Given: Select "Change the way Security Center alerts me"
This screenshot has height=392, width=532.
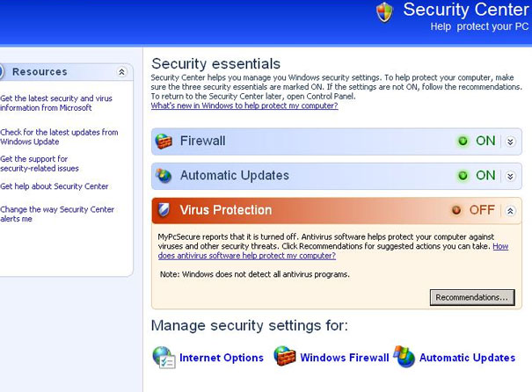Looking at the screenshot, I should (x=57, y=214).
